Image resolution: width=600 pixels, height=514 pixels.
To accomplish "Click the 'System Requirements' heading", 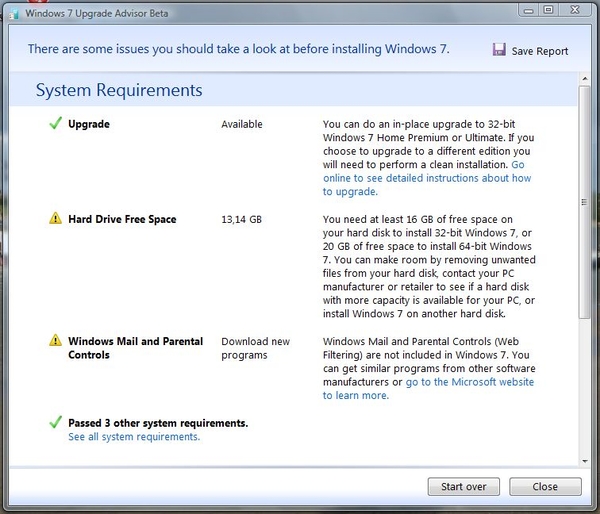I will [119, 90].
